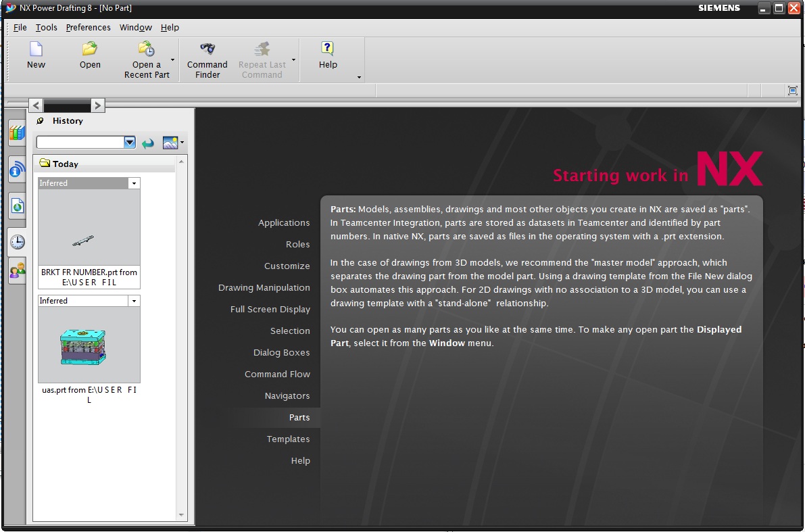Viewport: 805px width, 532px height.
Task: Open the File menu
Action: coord(20,28)
